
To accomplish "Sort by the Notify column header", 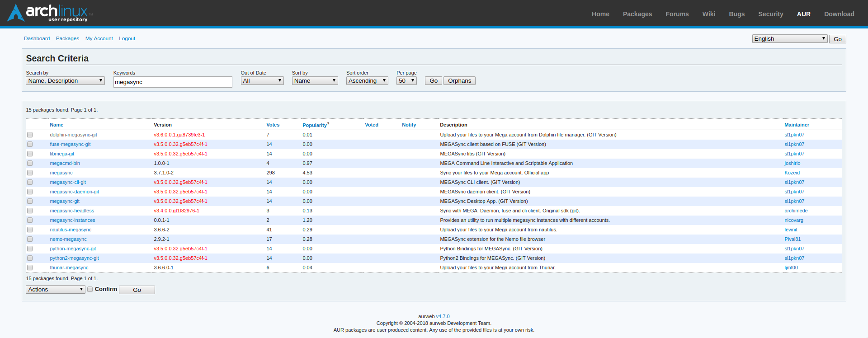I will (x=409, y=125).
